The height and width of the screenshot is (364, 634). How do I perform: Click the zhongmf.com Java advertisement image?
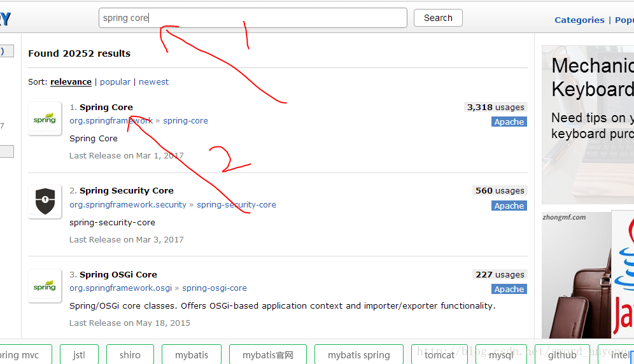click(x=588, y=275)
